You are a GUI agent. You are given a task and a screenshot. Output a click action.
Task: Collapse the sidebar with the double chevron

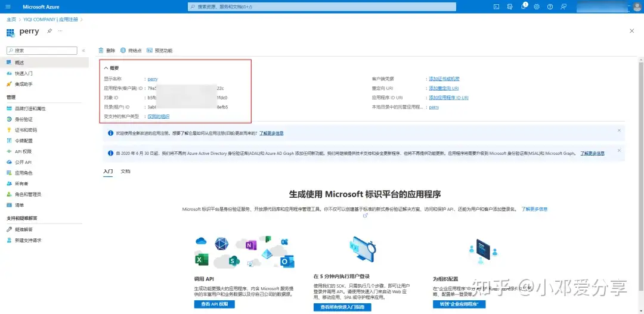point(83,51)
